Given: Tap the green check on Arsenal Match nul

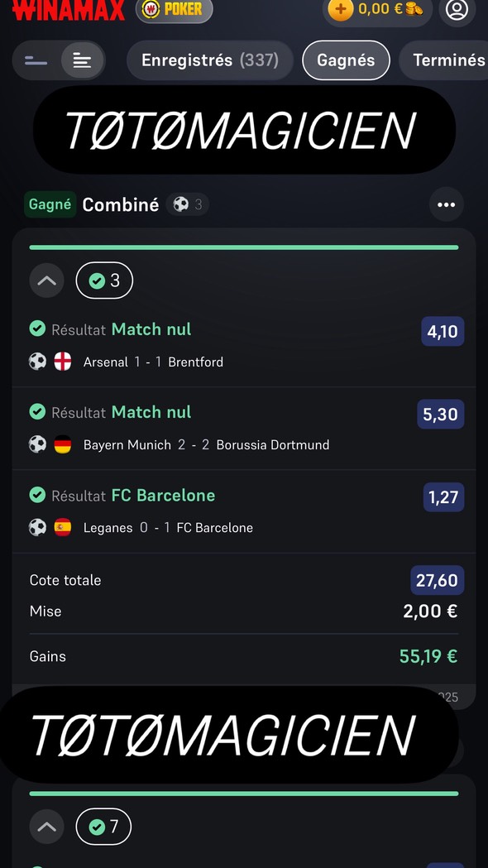Looking at the screenshot, I should pos(37,328).
